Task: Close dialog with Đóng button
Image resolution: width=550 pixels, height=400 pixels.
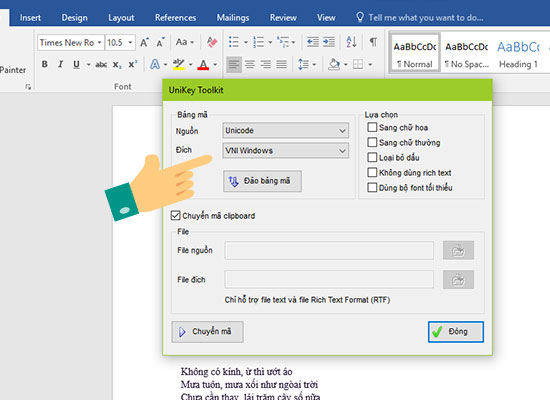Action: pos(456,332)
